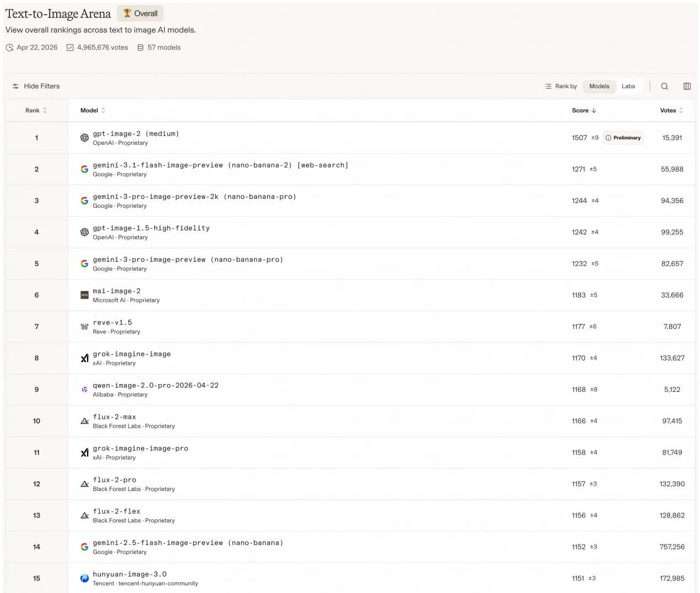This screenshot has height=593, width=700.
Task: Open the column layout icon
Action: (687, 86)
